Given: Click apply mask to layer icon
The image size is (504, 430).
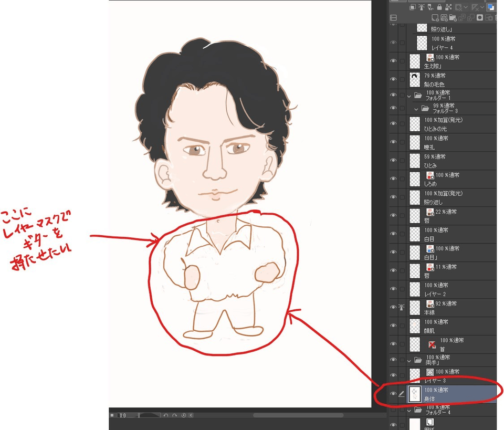Looking at the screenshot, I should 489,18.
